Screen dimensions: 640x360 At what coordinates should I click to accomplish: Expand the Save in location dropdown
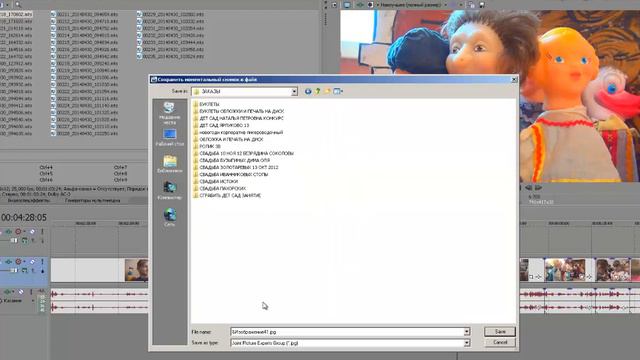tap(294, 91)
